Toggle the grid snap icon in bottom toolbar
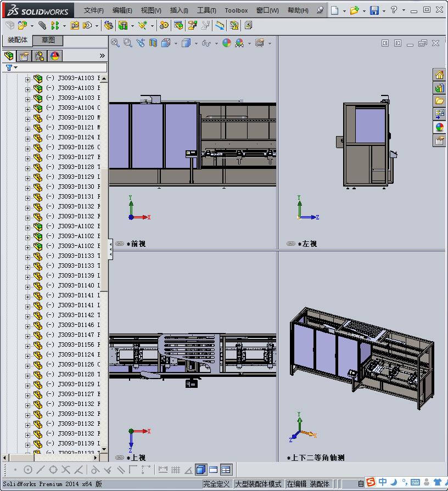The width and height of the screenshot is (448, 491). click(176, 470)
